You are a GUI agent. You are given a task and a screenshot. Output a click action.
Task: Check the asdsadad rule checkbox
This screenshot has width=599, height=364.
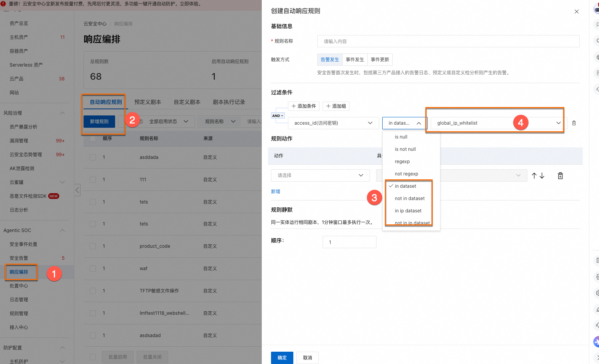pyautogui.click(x=93, y=336)
